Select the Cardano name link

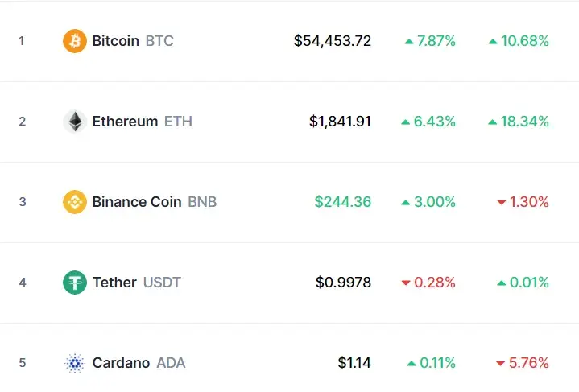point(121,363)
